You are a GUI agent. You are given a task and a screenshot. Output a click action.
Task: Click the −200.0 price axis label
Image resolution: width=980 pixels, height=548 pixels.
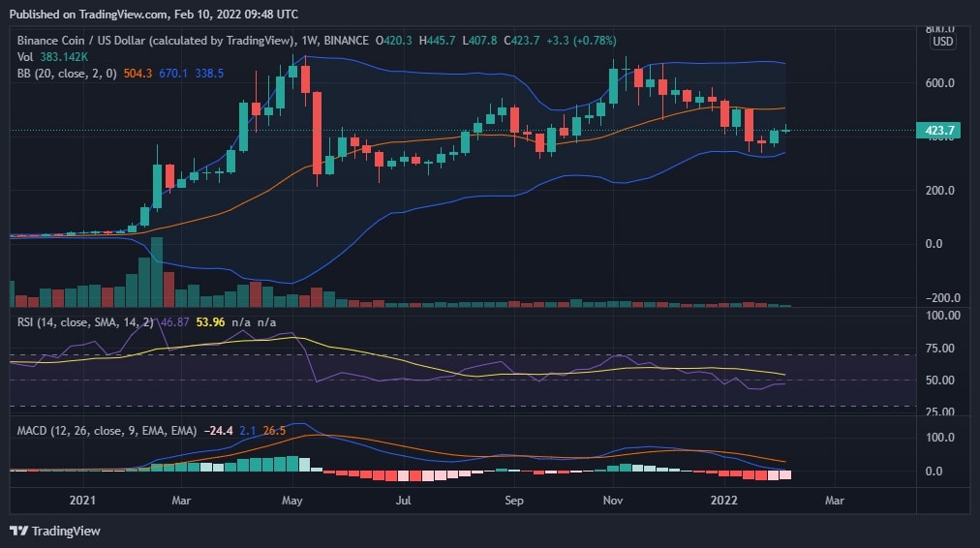tap(942, 297)
